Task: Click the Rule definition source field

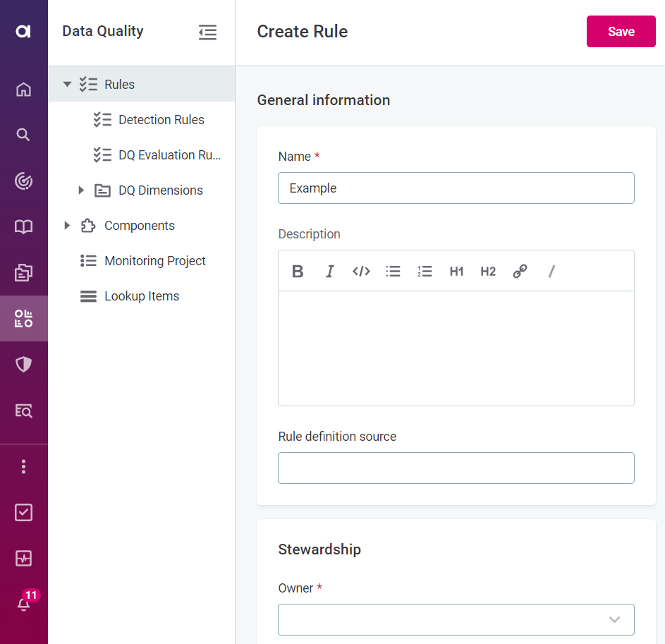Action: (456, 468)
